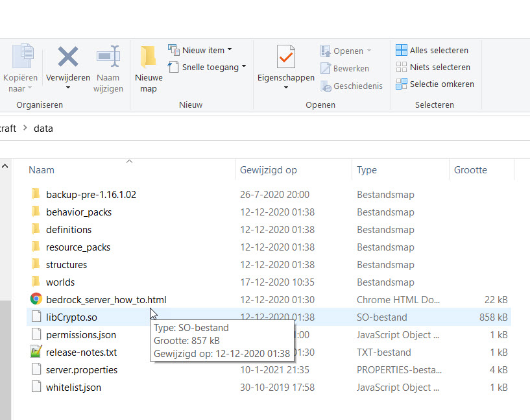Select file name whitelist.json
This screenshot has width=530, height=420.
[x=73, y=388]
